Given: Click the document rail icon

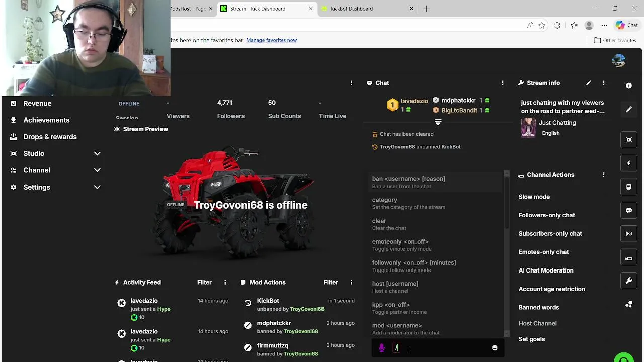Looking at the screenshot, I should [x=628, y=187].
